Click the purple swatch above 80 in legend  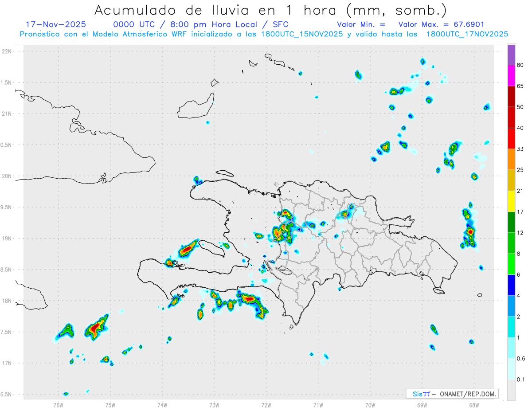(x=511, y=55)
